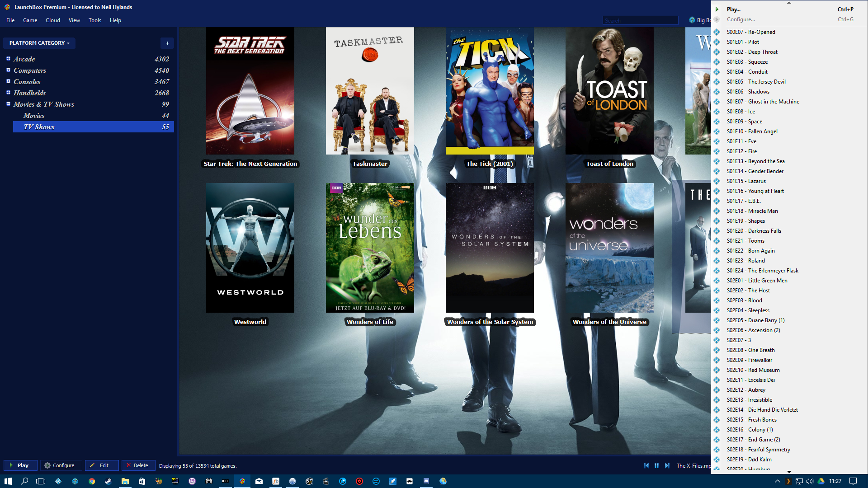Open the Google Drive tray icon

(821, 481)
